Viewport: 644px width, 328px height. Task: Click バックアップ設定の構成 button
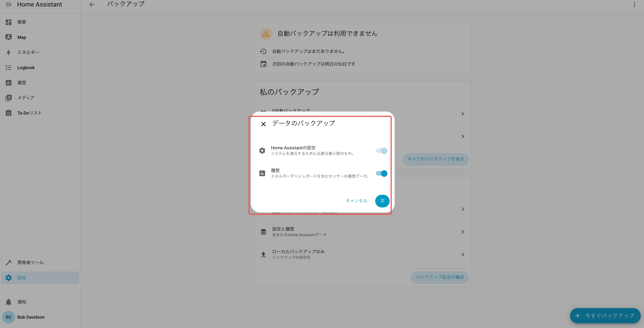(x=440, y=277)
